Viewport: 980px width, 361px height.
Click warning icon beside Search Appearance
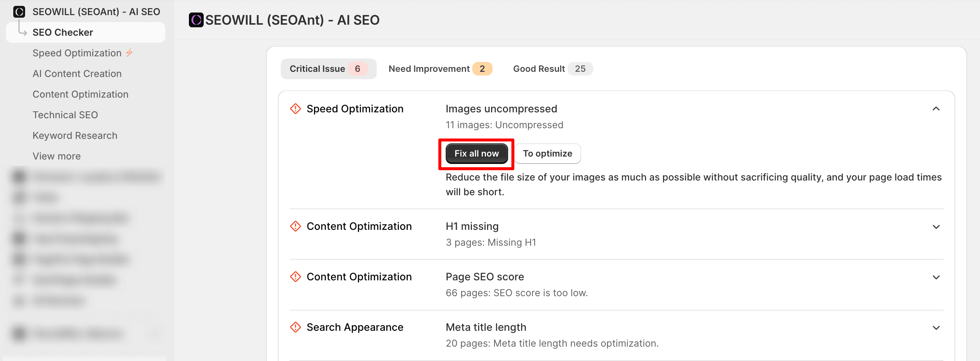(295, 327)
